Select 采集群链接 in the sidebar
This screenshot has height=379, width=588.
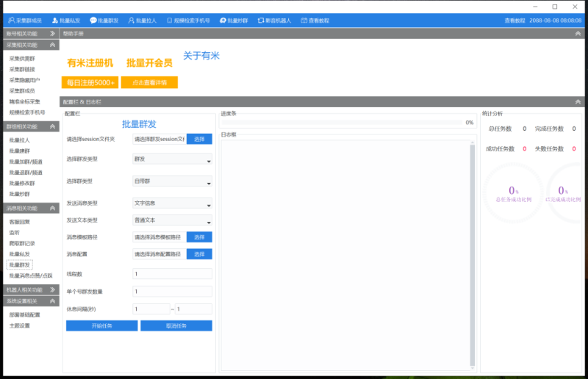pyautogui.click(x=22, y=69)
